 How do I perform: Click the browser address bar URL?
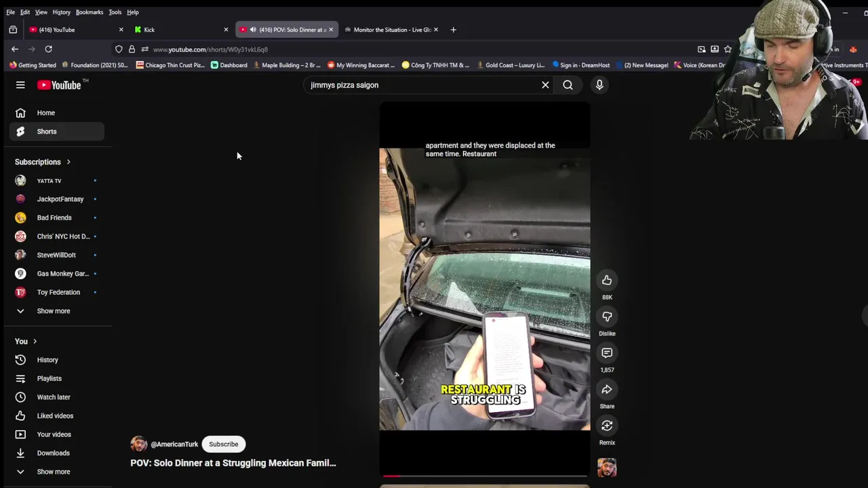pyautogui.click(x=210, y=49)
